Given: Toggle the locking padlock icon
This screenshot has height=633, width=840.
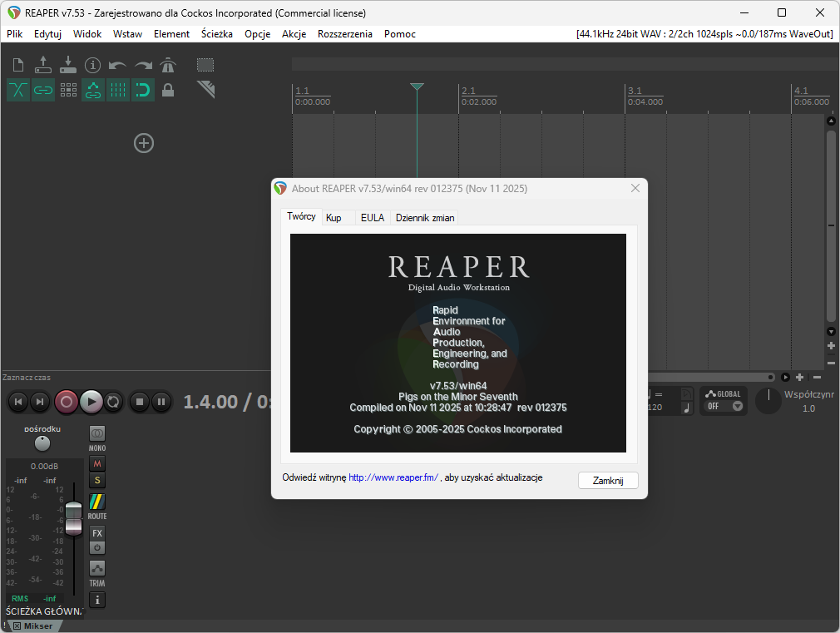Looking at the screenshot, I should click(x=168, y=90).
